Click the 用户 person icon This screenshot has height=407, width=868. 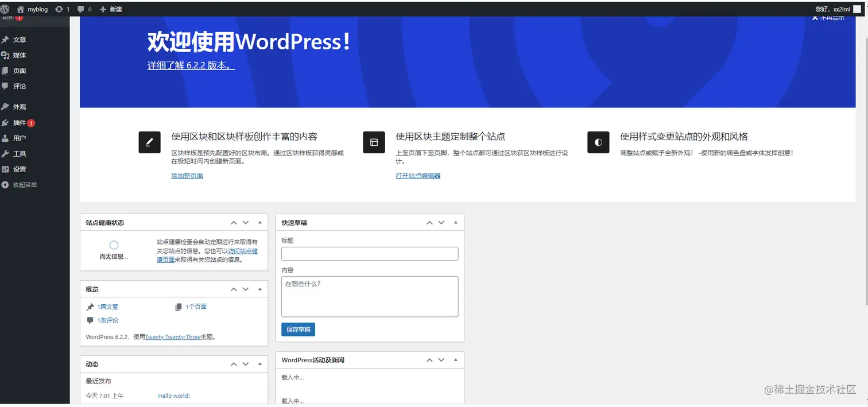pyautogui.click(x=5, y=138)
